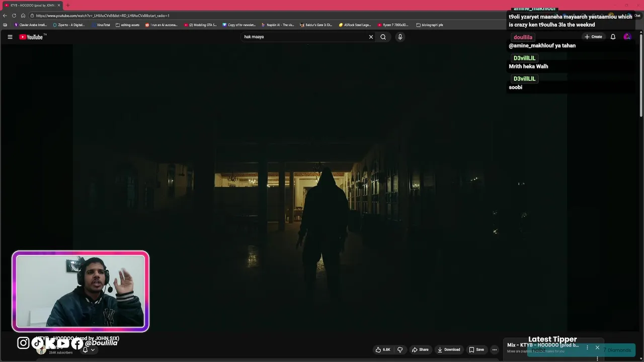Click the 284K subscribers text
Screen dimensions: 644x362
pos(61,352)
